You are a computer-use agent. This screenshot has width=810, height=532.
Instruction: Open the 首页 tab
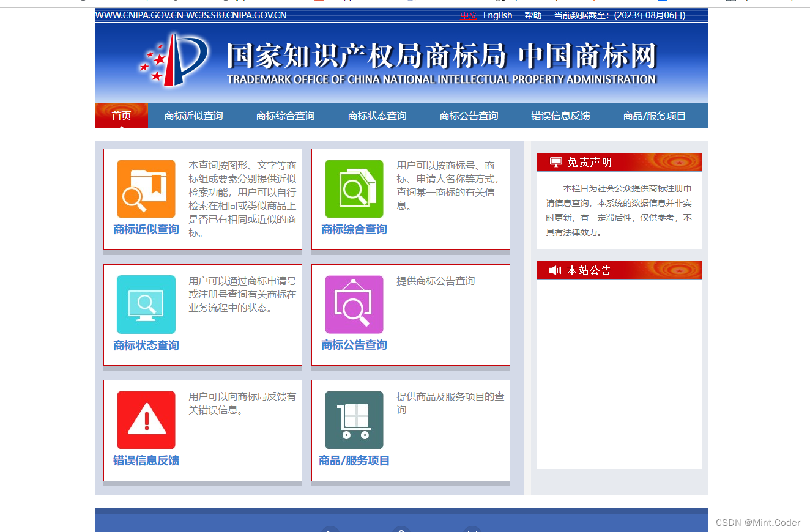coord(121,116)
